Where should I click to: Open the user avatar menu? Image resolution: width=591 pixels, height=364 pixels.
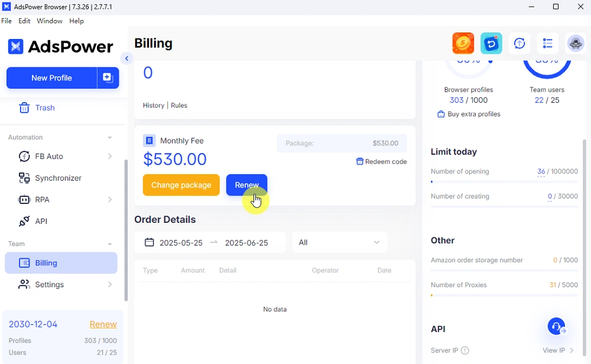pos(576,43)
